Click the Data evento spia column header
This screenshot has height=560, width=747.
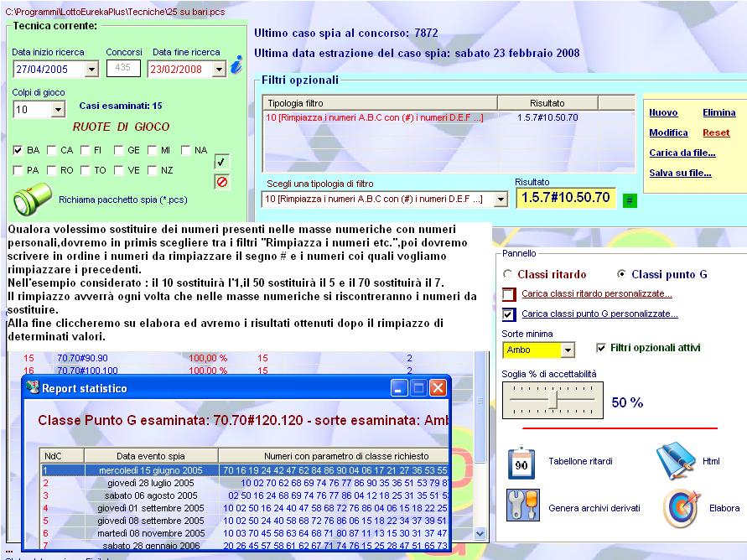pos(151,456)
